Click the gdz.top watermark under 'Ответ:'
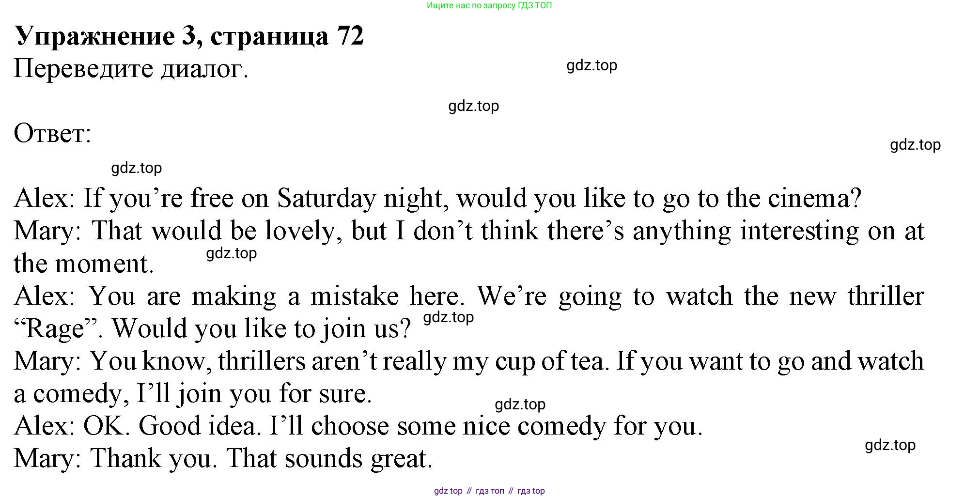Screen dimensions: 980x498 point(136,168)
